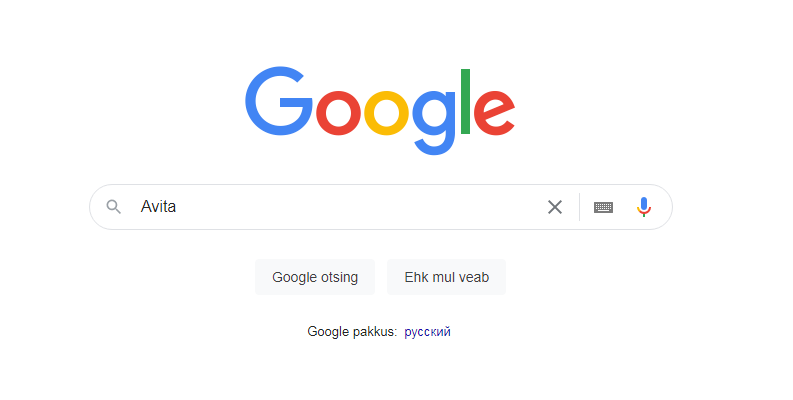Click the Google pakkus label text
Screen dimensions: 793x400
click(352, 332)
